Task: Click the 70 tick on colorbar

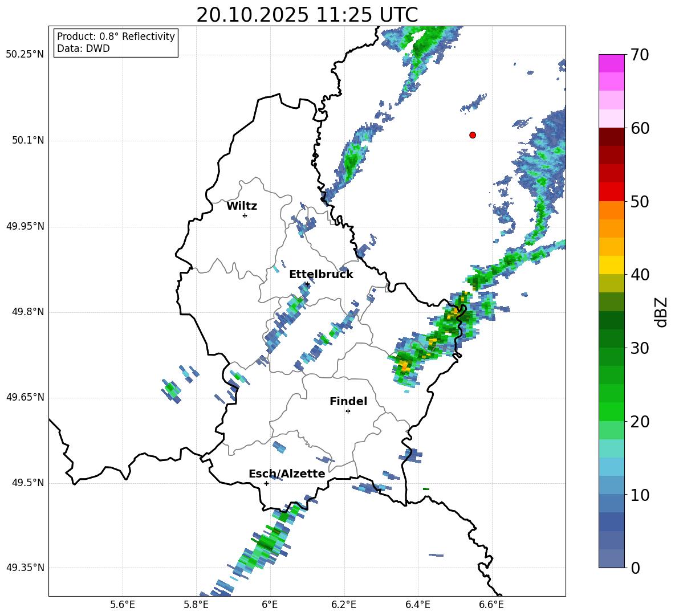Action: click(x=640, y=55)
